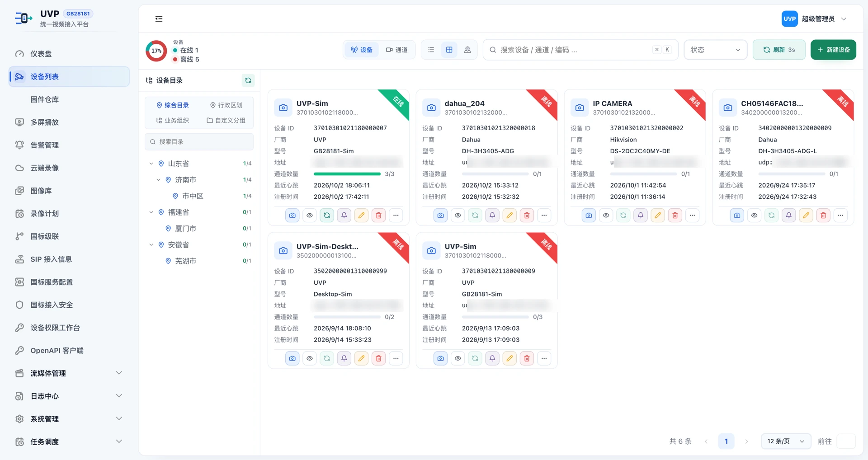Focus the 搜索目录 directory search field
This screenshot has width=868, height=460.
pos(199,142)
